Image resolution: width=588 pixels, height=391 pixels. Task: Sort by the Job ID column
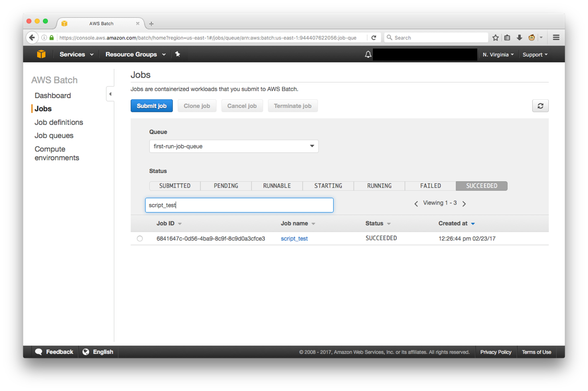(x=169, y=223)
